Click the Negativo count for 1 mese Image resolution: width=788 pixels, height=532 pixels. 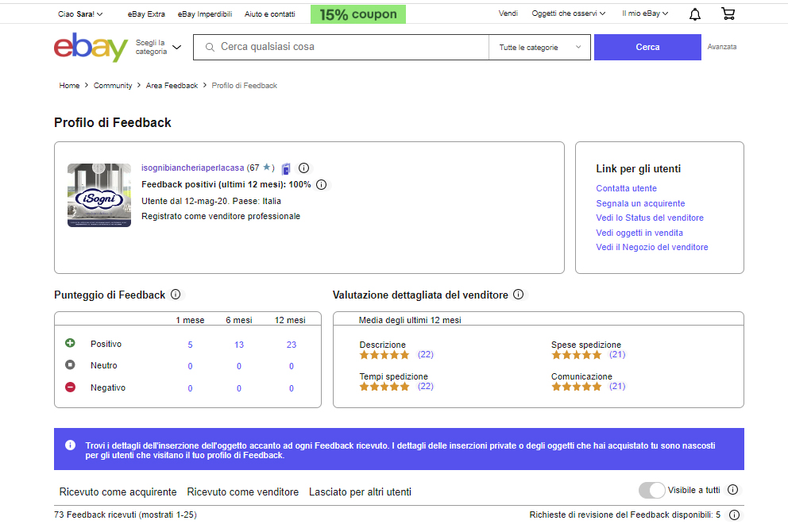point(190,388)
